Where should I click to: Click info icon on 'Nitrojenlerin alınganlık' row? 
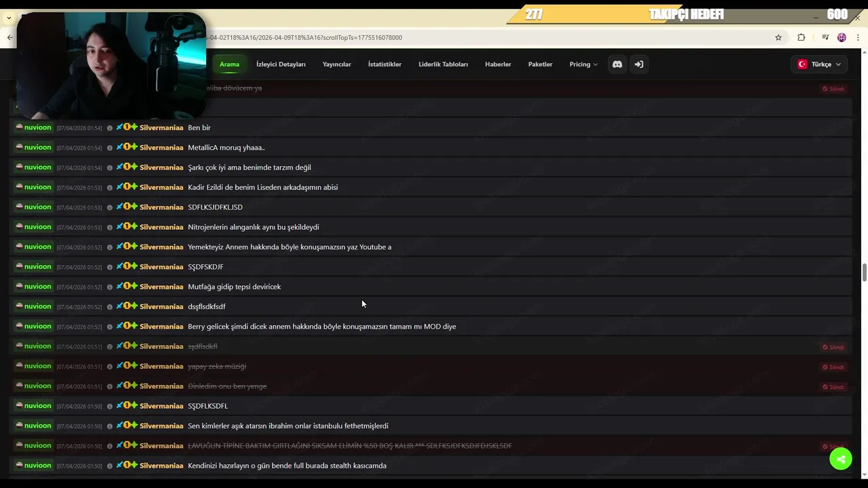coord(110,227)
